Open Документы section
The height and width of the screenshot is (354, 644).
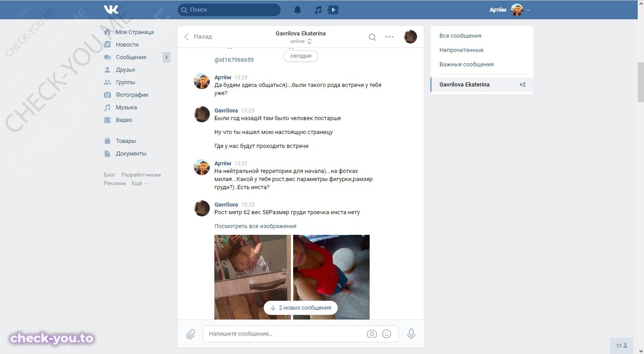click(131, 154)
